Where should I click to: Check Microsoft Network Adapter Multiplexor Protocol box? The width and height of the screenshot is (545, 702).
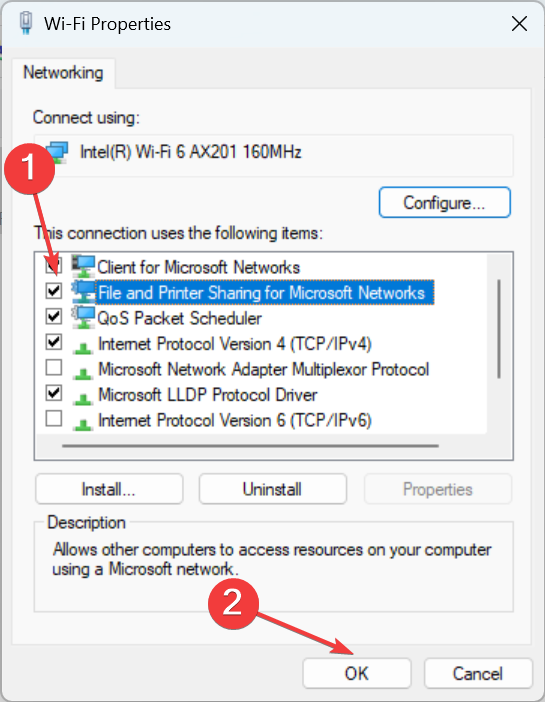[54, 368]
